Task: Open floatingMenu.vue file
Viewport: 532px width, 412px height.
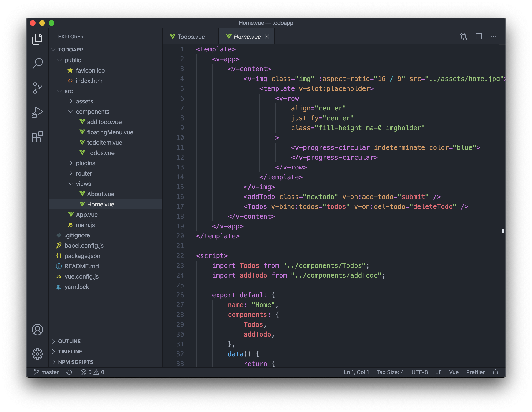Action: pyautogui.click(x=105, y=132)
